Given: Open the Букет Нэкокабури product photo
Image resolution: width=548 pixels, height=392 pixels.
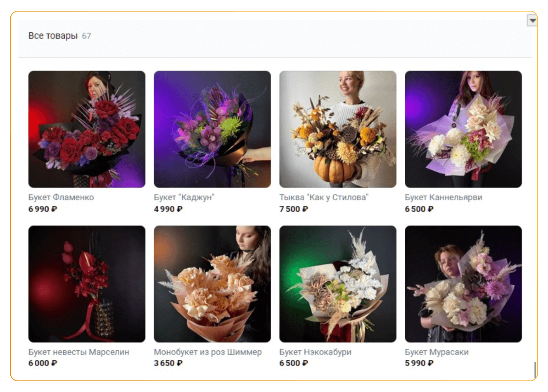Looking at the screenshot, I should [338, 284].
